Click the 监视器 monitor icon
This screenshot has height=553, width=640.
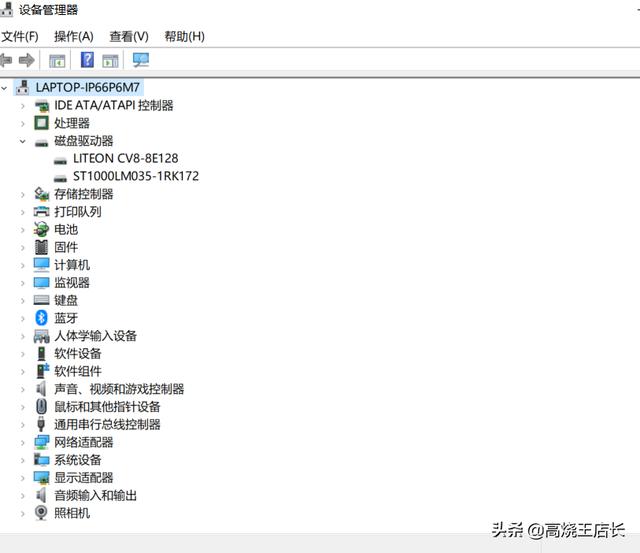click(x=41, y=282)
